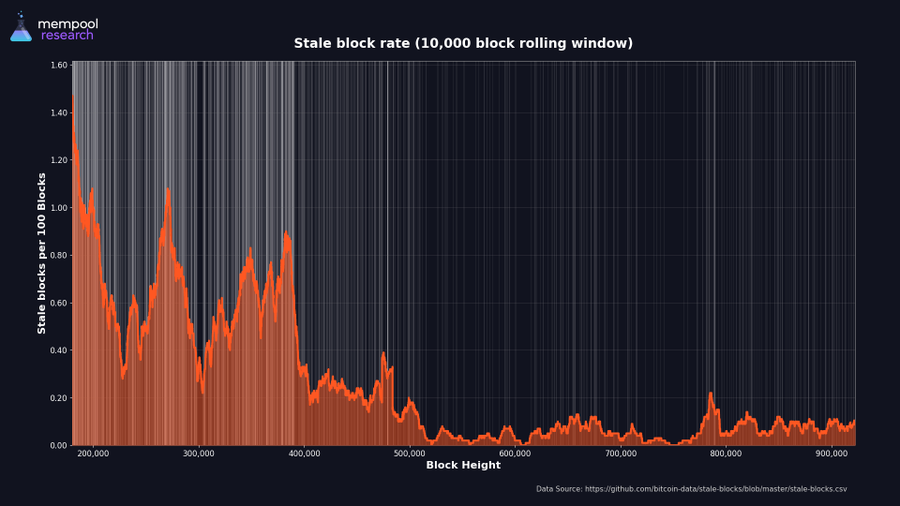Click the 900,000 x-axis tick label
Screen dimensions: 900x506
coord(832,453)
